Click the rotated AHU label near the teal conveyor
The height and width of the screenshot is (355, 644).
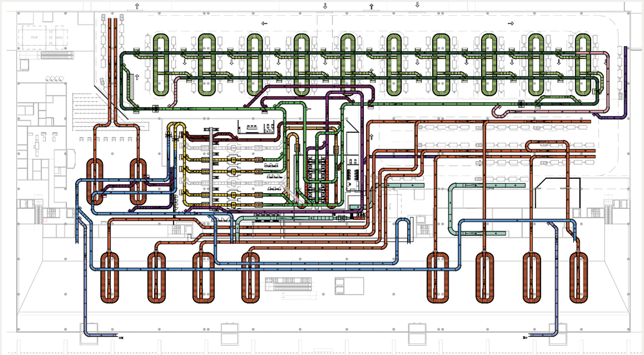(x=390, y=206)
